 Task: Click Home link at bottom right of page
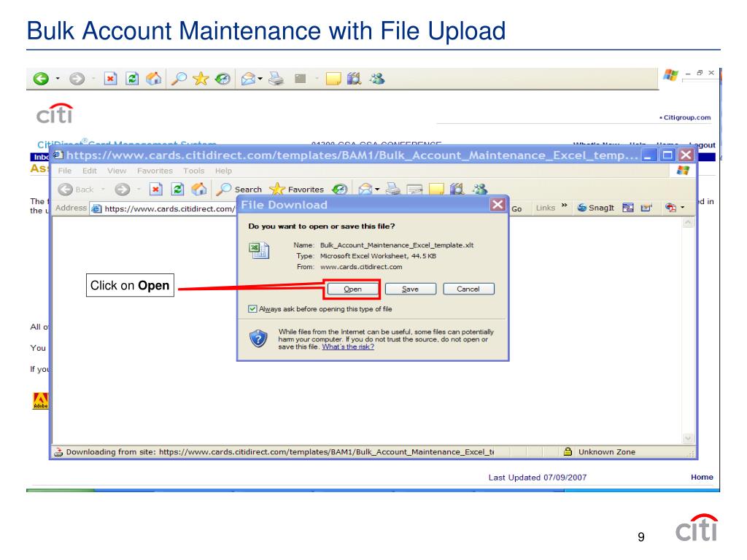tap(702, 477)
